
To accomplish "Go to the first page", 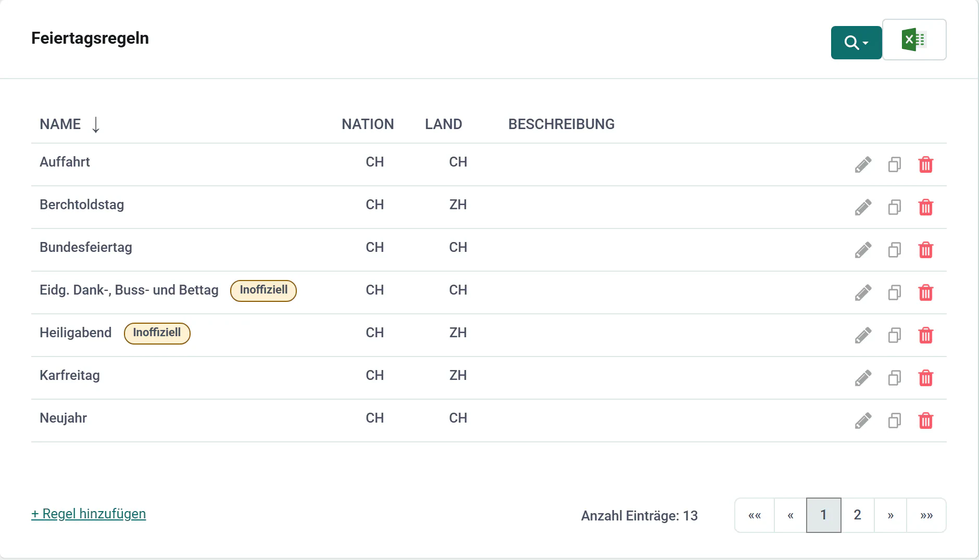I will coord(755,515).
